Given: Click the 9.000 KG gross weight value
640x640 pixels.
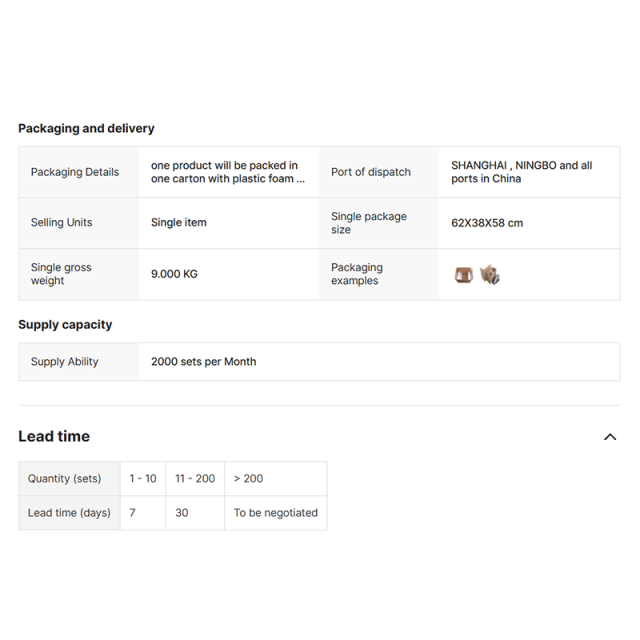Looking at the screenshot, I should [x=174, y=274].
